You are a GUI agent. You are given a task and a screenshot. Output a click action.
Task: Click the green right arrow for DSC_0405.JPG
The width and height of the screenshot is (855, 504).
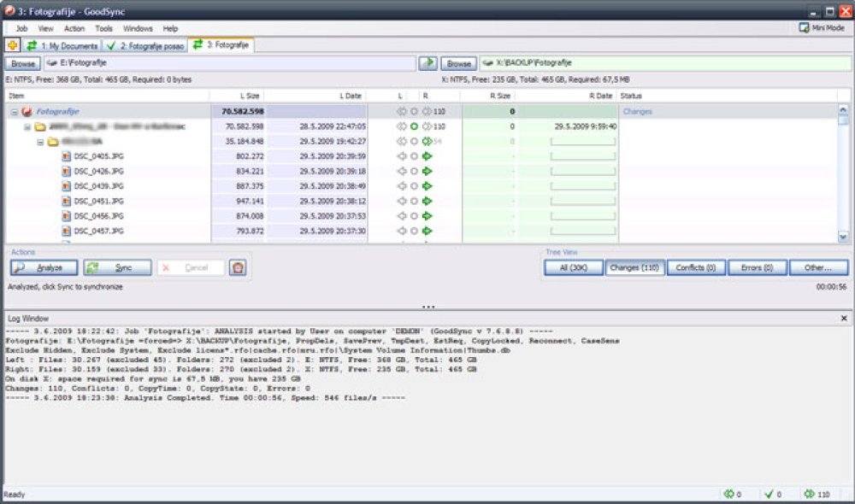pos(427,156)
